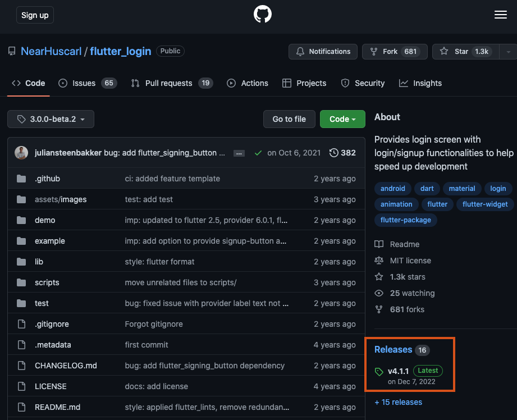View the 382 commits history
517x420 pixels.
342,153
